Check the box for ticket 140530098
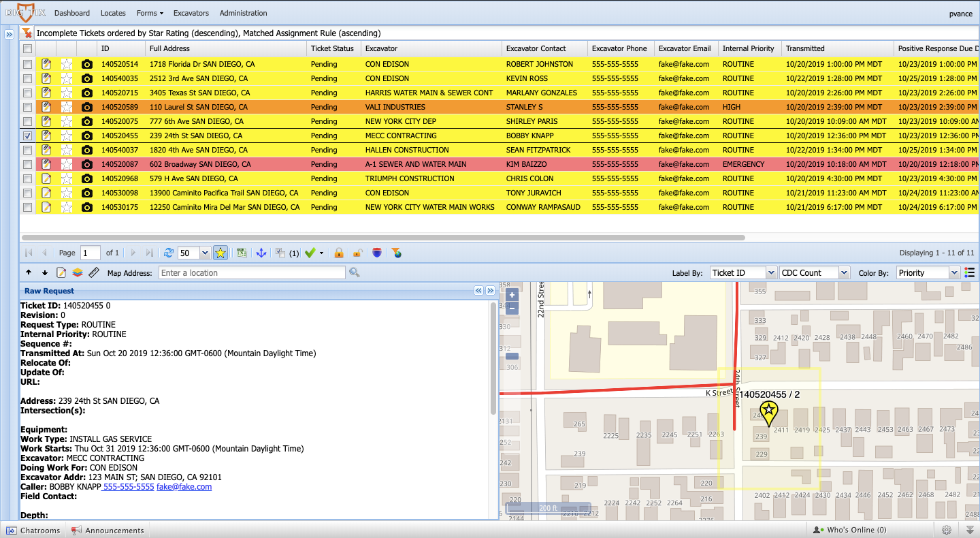 pyautogui.click(x=27, y=193)
